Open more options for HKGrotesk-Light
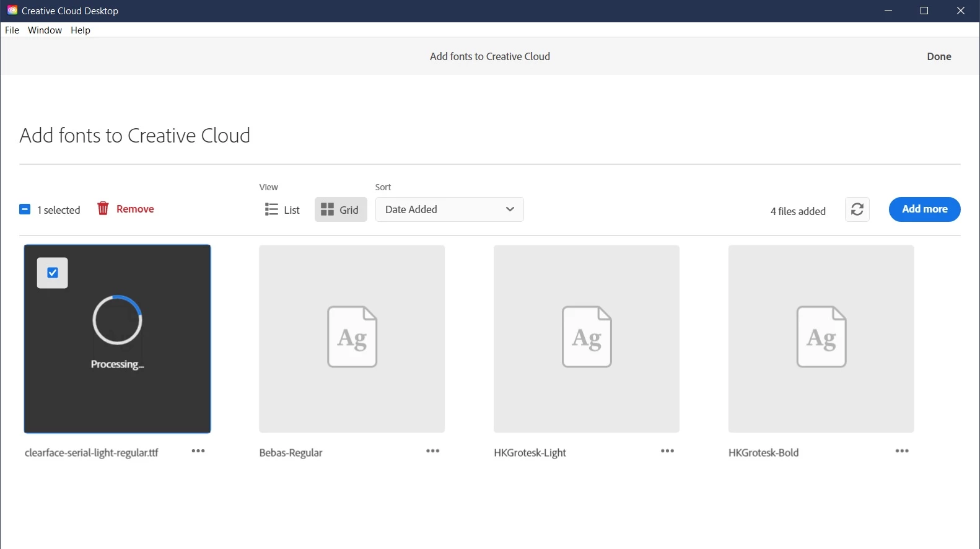Image resolution: width=980 pixels, height=549 pixels. click(x=667, y=451)
